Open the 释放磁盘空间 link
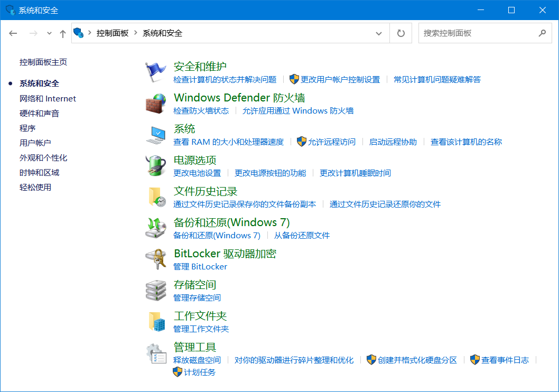Screen dimensions: 559x392 (x=197, y=360)
